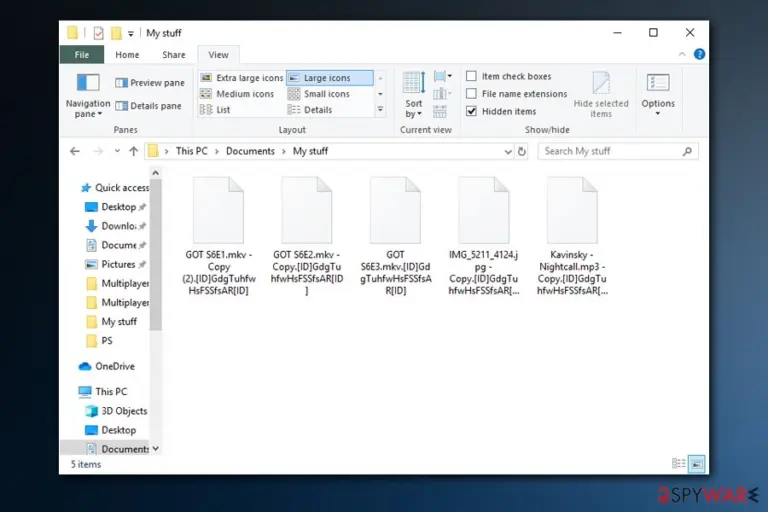
Task: Click navigation pane scroll up arrow
Action: tap(156, 172)
